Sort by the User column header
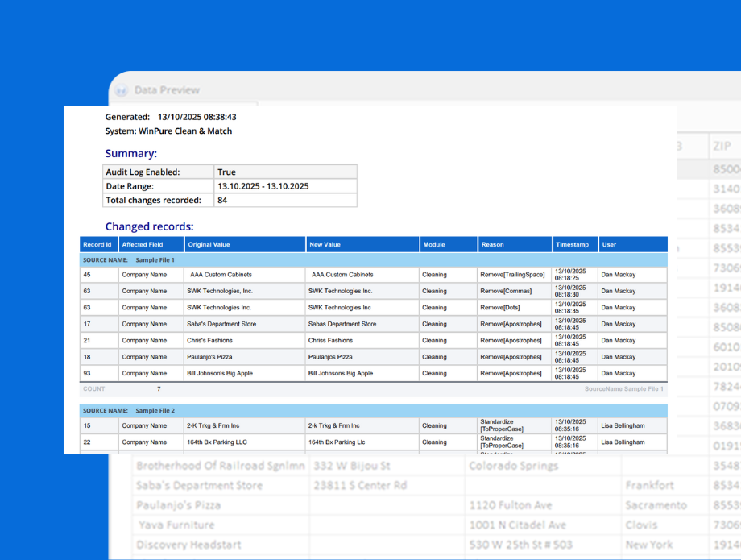This screenshot has height=560, width=741. 610,244
